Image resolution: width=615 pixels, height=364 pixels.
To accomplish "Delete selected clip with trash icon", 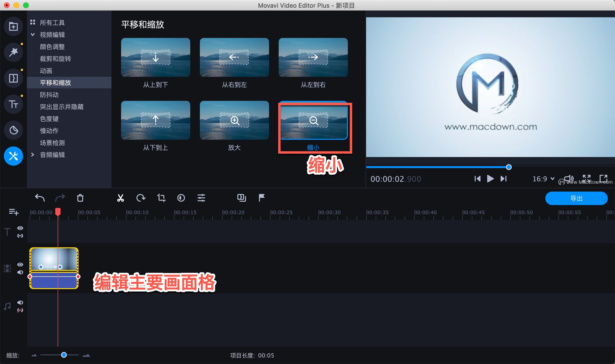I will 80,198.
